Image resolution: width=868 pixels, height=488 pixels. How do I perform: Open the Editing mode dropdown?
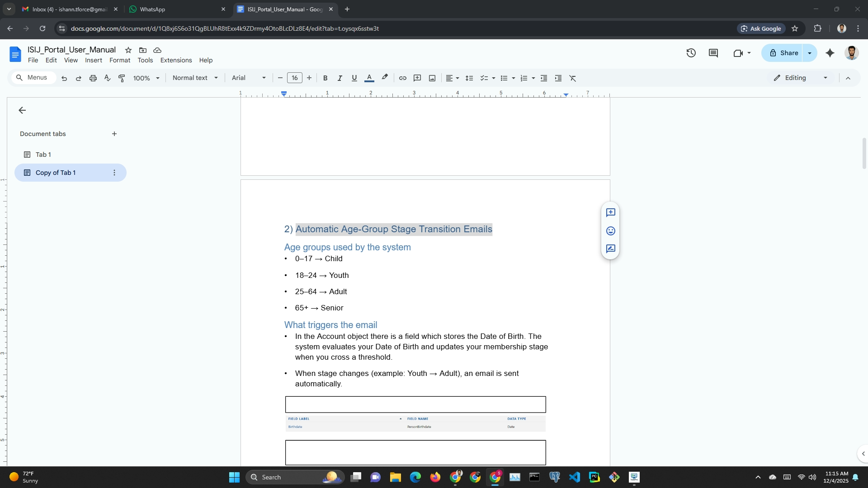pos(801,78)
